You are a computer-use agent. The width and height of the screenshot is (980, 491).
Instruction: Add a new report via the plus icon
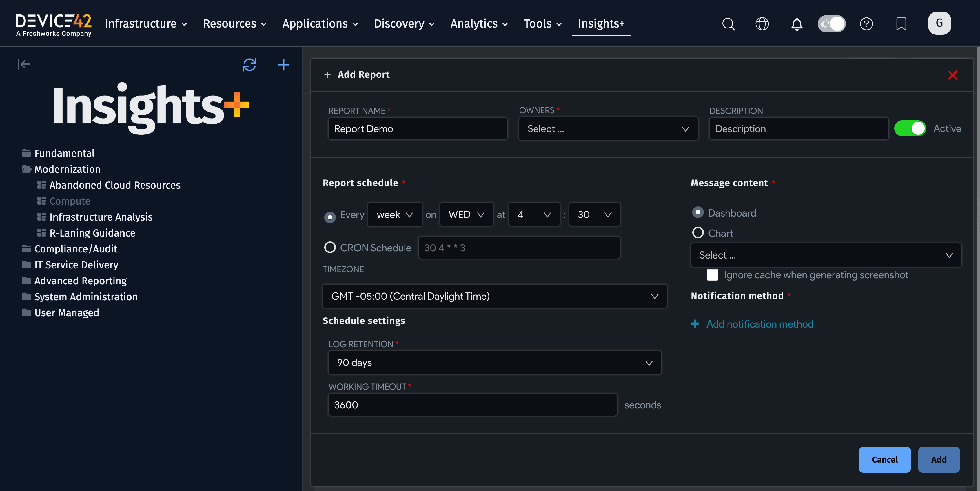pyautogui.click(x=284, y=65)
